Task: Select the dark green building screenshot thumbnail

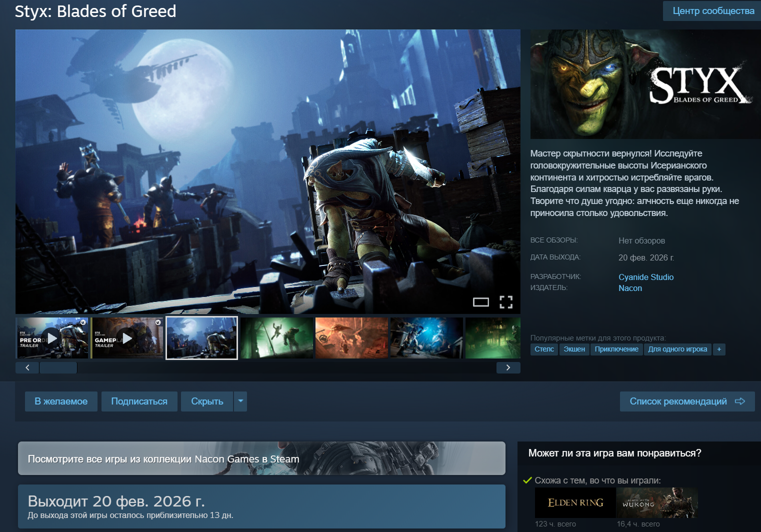Action: (493, 338)
